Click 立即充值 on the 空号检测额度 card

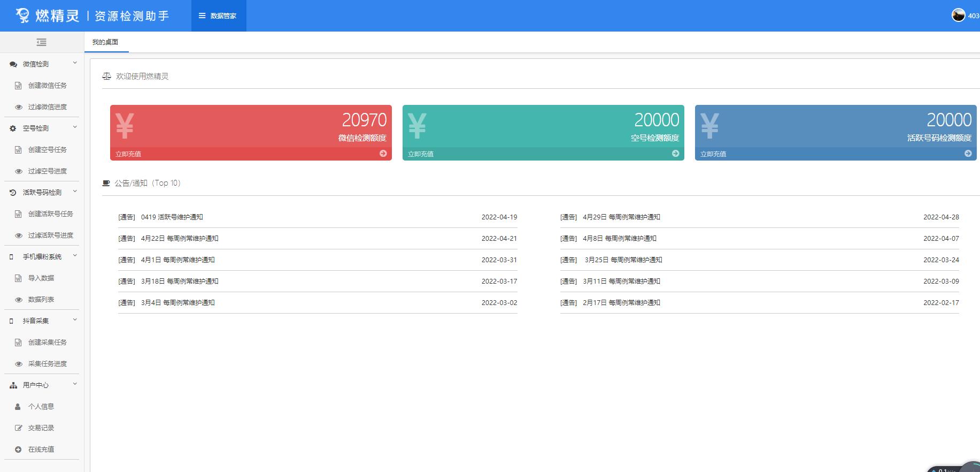pyautogui.click(x=421, y=154)
